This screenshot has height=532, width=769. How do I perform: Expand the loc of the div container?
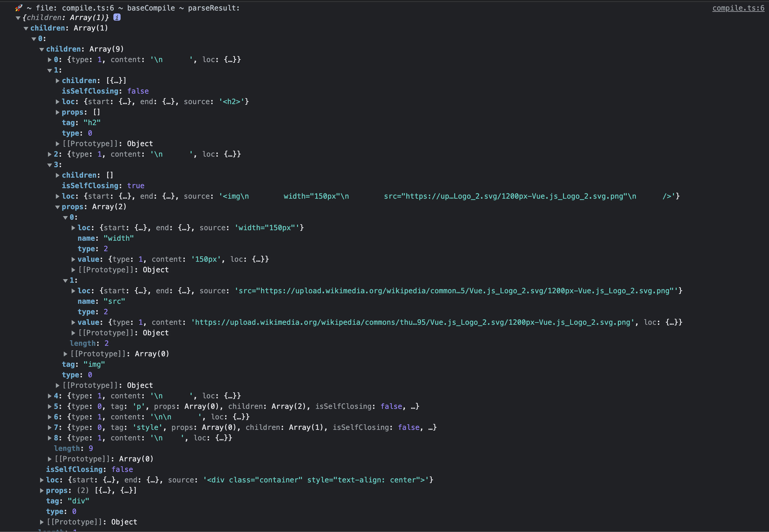point(42,480)
